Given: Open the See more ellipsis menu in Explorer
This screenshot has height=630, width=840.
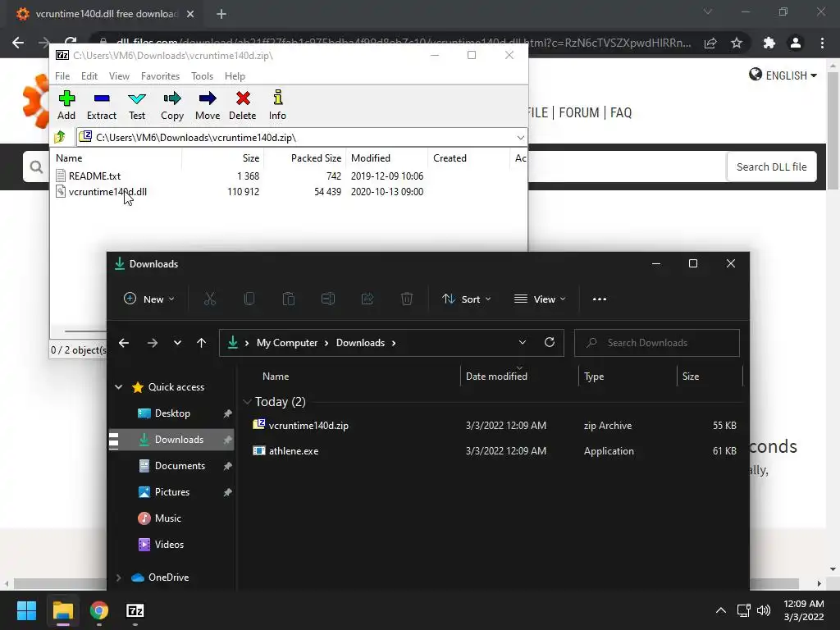Looking at the screenshot, I should coord(600,299).
